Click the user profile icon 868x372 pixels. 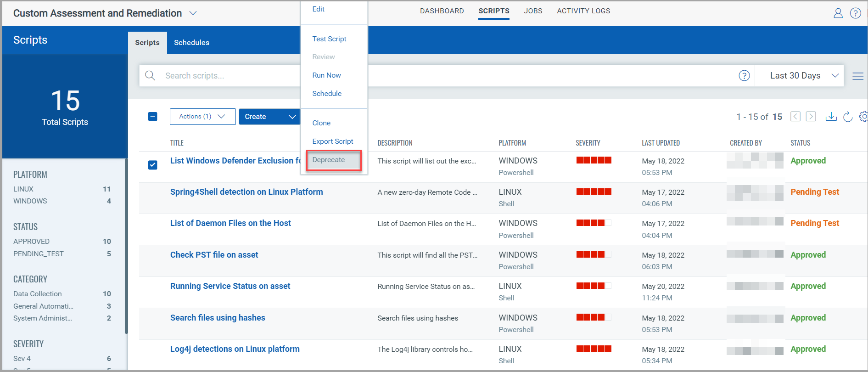(x=838, y=13)
